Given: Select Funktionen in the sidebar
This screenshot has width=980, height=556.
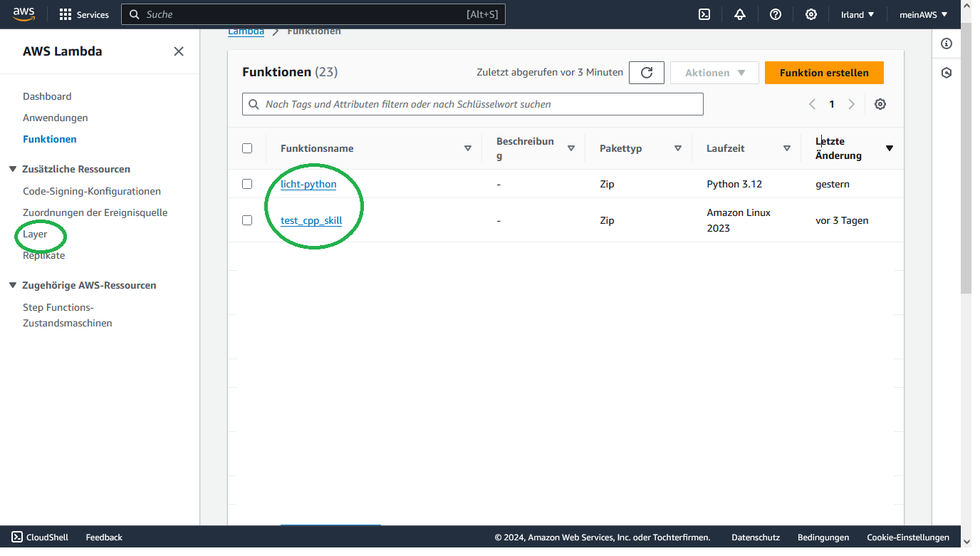Looking at the screenshot, I should [50, 139].
